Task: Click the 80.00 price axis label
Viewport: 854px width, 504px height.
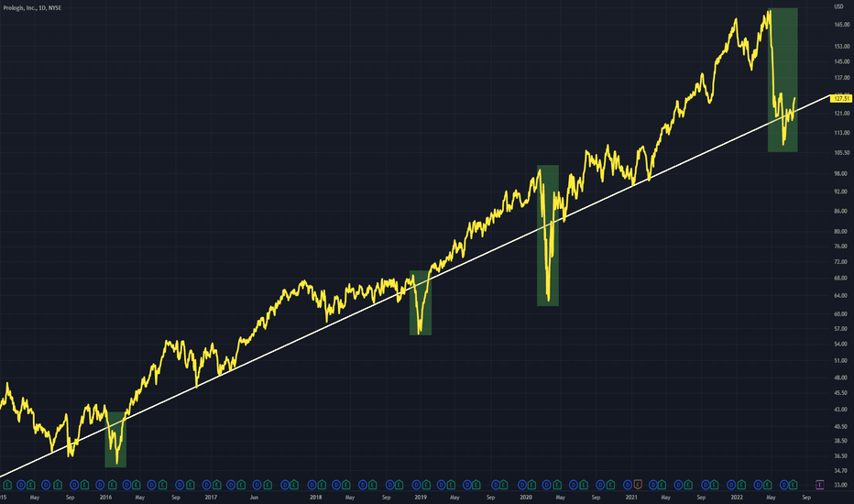Action: [841, 232]
